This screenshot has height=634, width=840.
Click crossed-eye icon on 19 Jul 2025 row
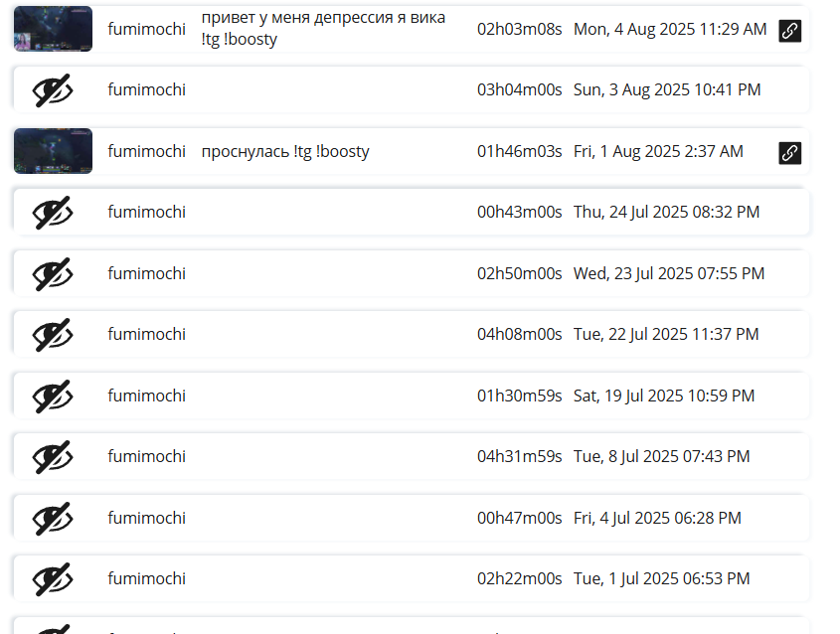(53, 396)
